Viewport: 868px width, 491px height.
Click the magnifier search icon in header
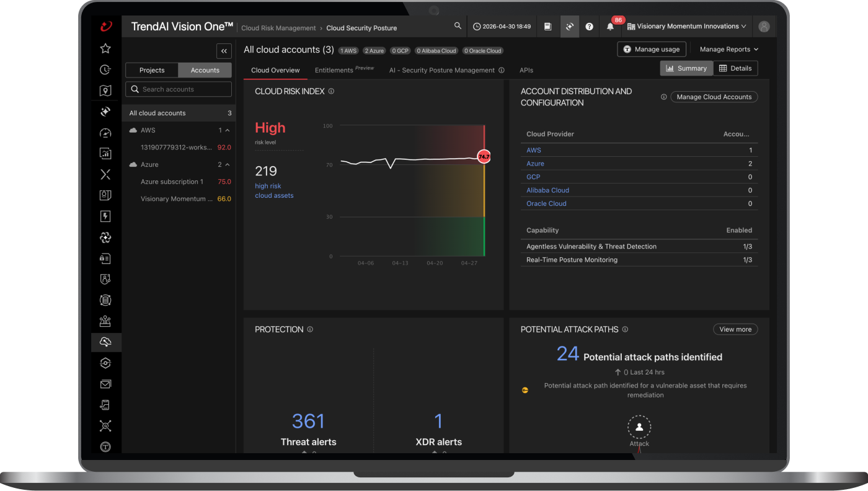[458, 26]
